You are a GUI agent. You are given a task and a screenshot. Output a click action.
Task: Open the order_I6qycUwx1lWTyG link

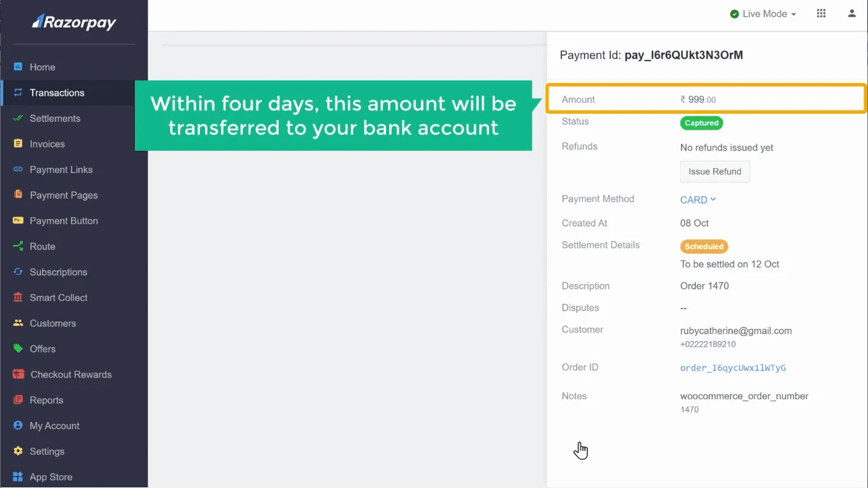(732, 368)
